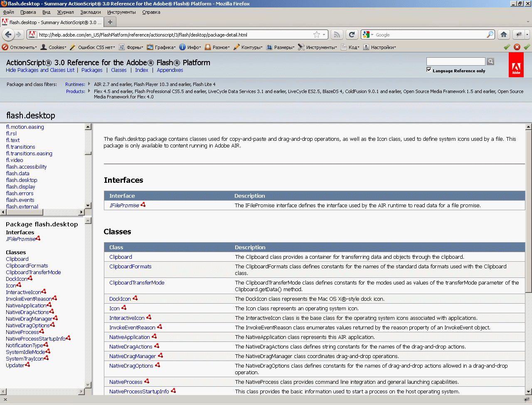
Task: Click the spider extension toolbar button
Action: tap(519, 35)
